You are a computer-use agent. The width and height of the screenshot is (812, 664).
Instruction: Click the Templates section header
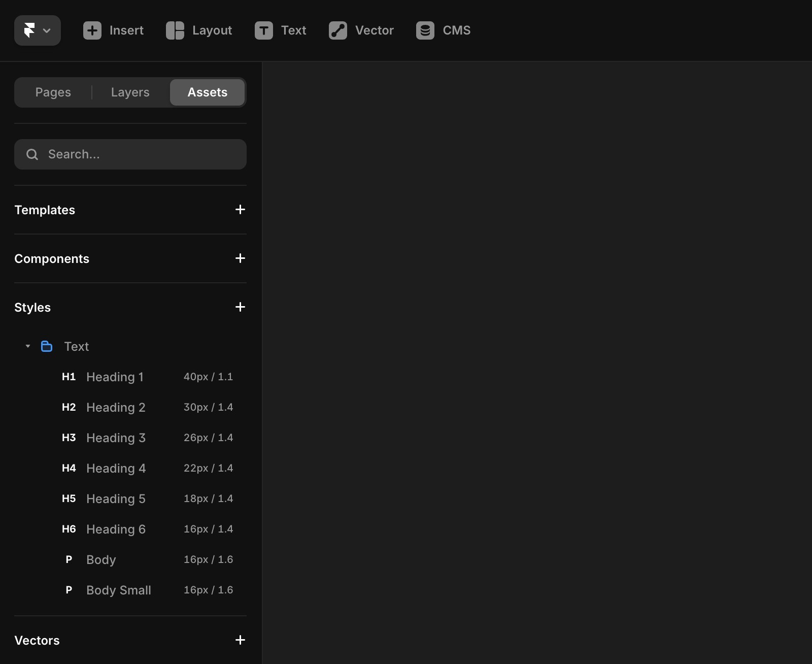click(x=45, y=210)
